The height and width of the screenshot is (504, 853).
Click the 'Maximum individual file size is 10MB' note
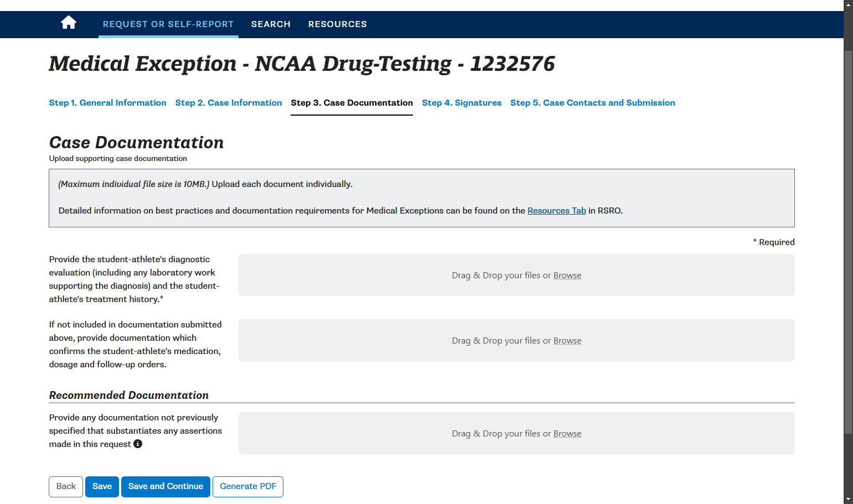[x=134, y=184]
